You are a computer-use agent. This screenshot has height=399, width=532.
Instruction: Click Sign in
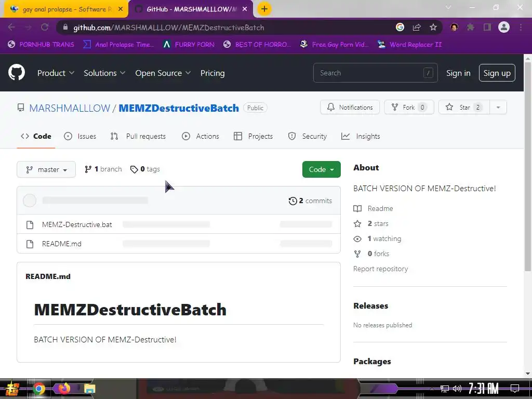[x=458, y=73]
